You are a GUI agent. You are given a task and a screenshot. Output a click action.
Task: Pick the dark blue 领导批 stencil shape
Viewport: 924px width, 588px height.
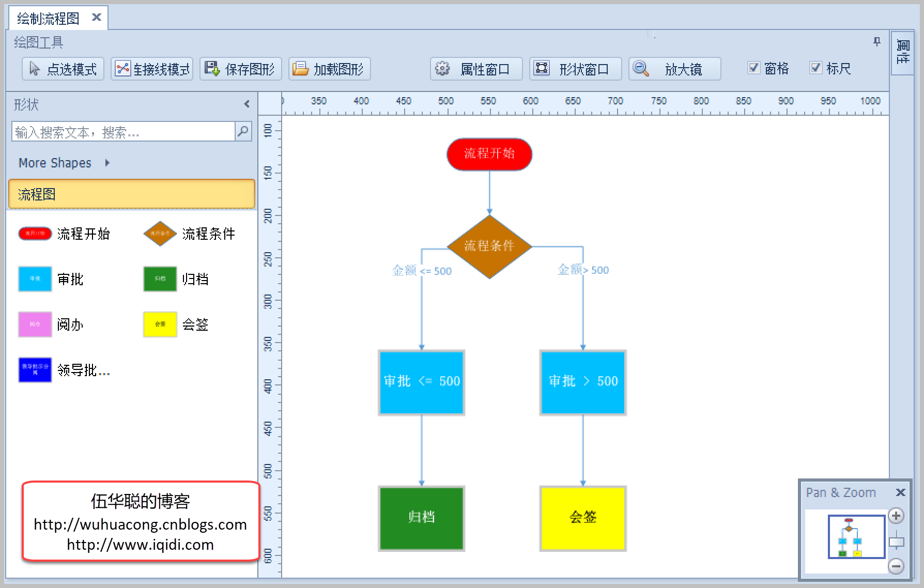click(x=35, y=370)
